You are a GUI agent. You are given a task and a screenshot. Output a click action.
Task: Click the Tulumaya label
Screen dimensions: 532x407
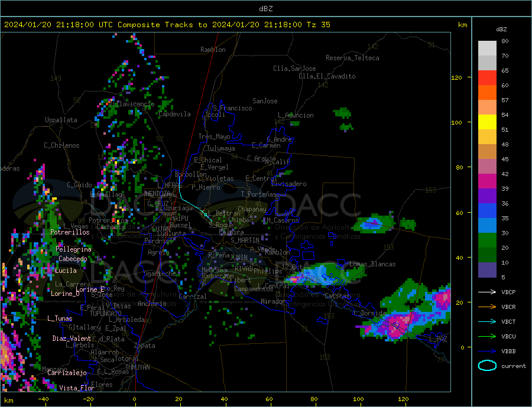click(x=221, y=148)
